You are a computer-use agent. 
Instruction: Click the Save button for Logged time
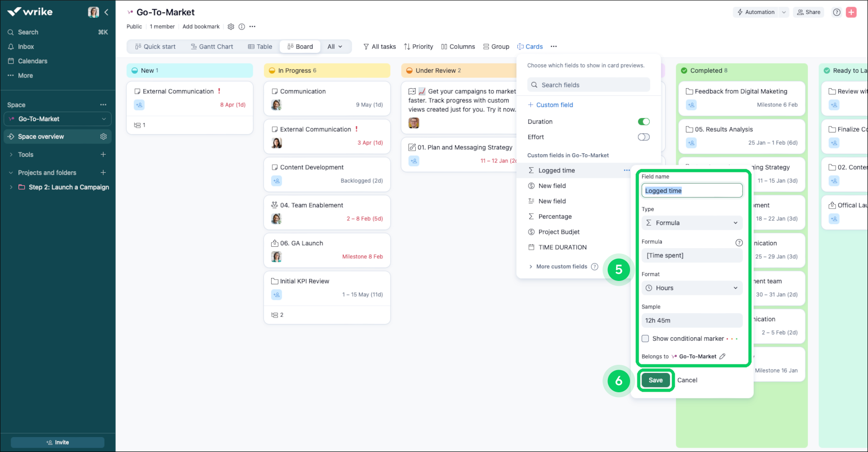click(x=655, y=380)
